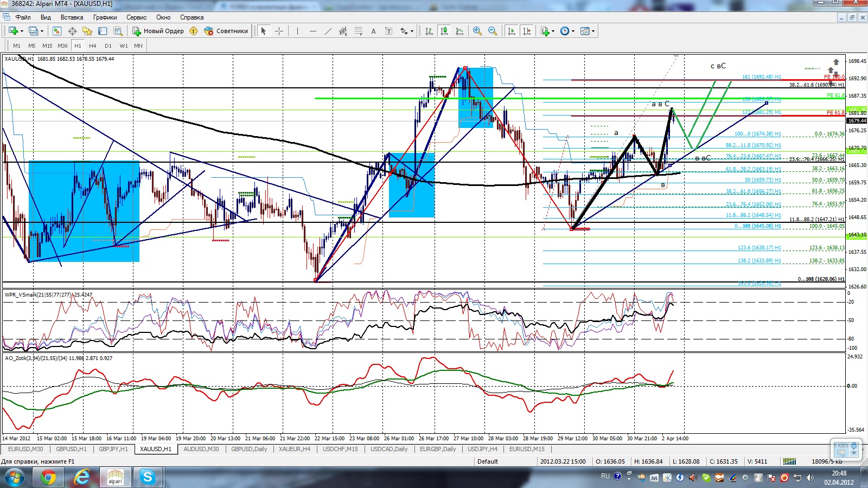
Task: Switch chart to candlesticks mode
Action: click(x=444, y=31)
